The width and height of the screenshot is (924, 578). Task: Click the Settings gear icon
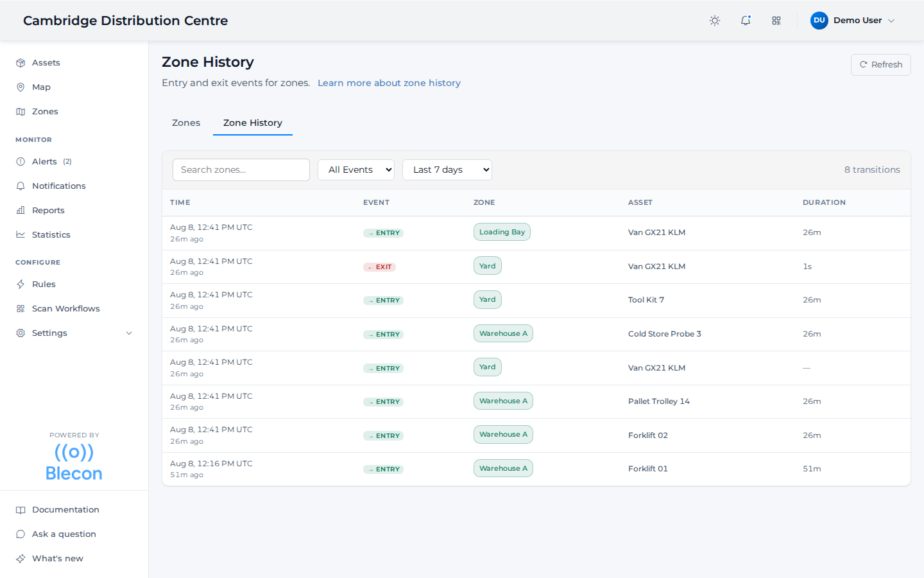[x=21, y=333]
